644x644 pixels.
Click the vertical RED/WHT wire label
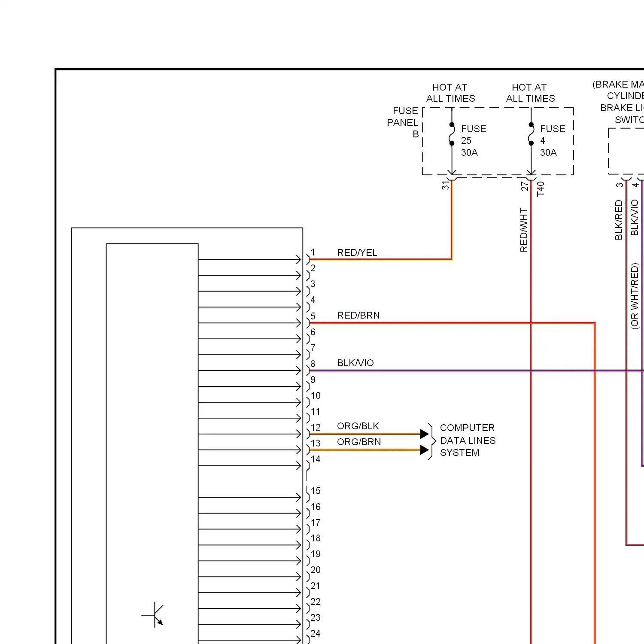[x=524, y=230]
